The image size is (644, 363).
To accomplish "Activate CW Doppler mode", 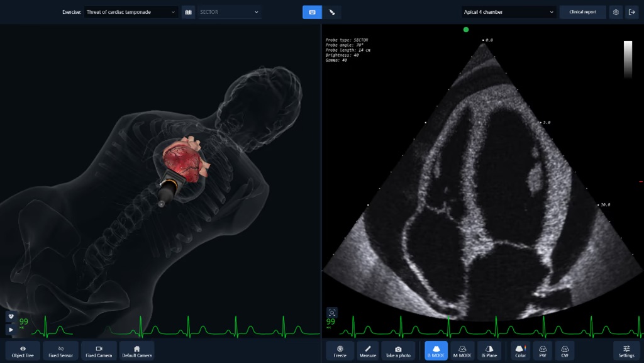I will coord(565,351).
